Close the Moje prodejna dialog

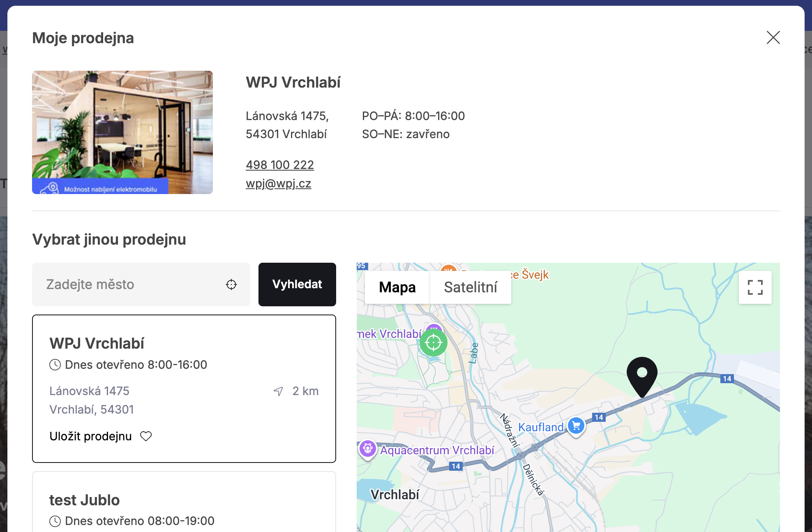pos(773,37)
